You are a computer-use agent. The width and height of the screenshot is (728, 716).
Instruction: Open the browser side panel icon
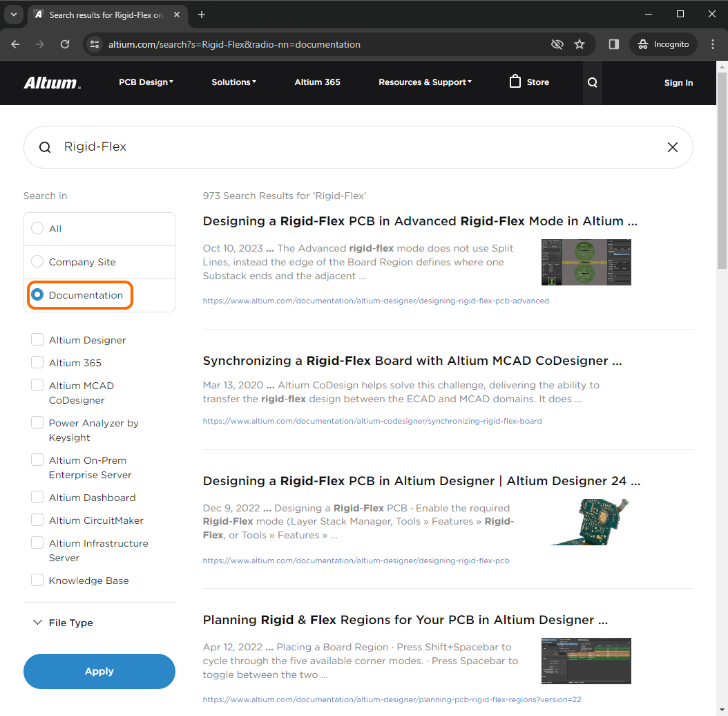(x=614, y=44)
